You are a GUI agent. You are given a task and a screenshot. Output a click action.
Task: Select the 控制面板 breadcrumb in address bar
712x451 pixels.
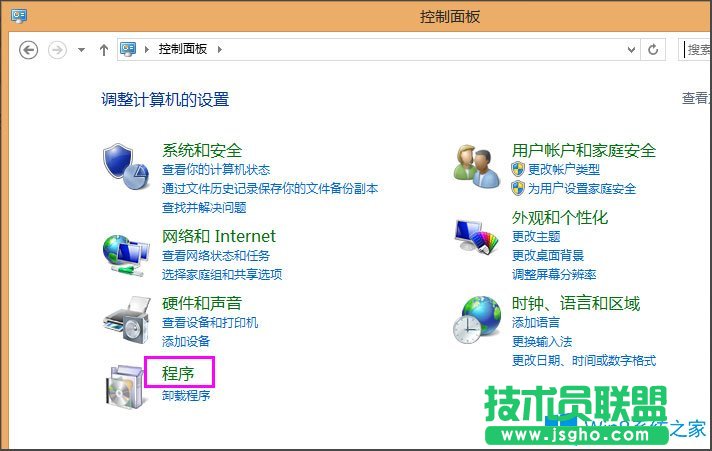tap(183, 49)
